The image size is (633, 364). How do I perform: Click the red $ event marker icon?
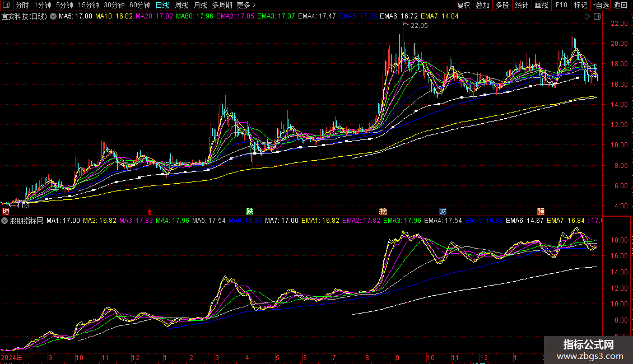point(150,212)
